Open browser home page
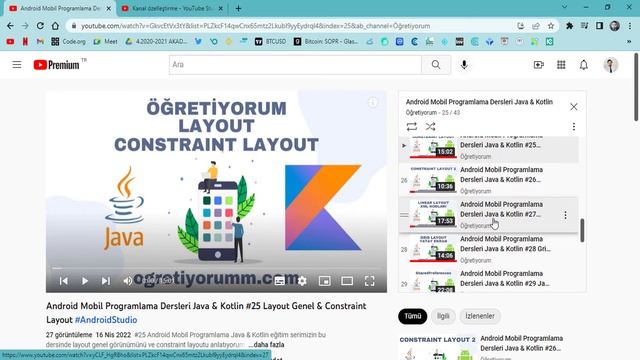Viewport: 640px width, 360px height. (55, 26)
